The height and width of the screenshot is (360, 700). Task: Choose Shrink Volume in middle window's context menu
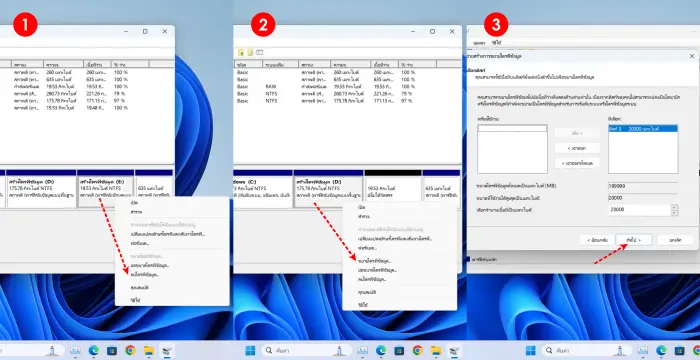click(x=377, y=270)
